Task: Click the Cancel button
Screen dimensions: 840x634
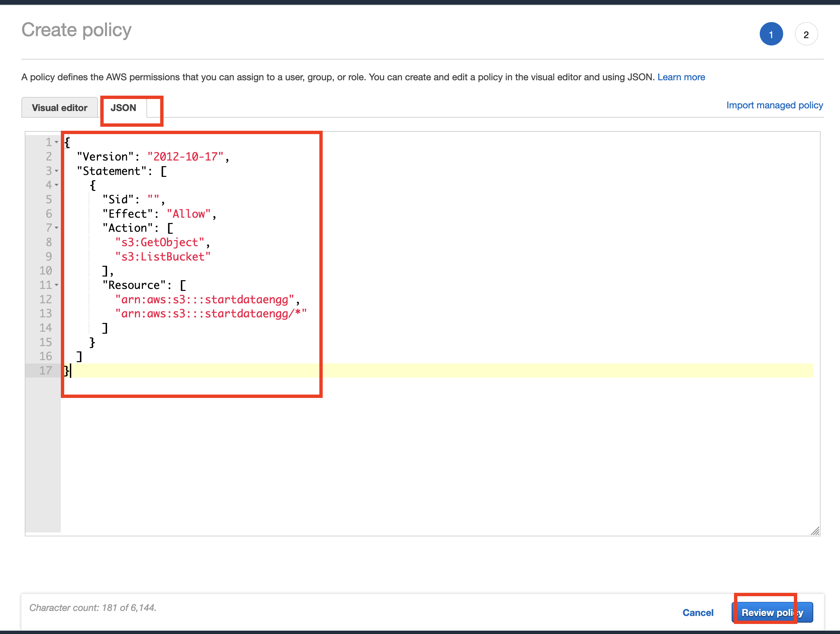Action: click(x=698, y=612)
